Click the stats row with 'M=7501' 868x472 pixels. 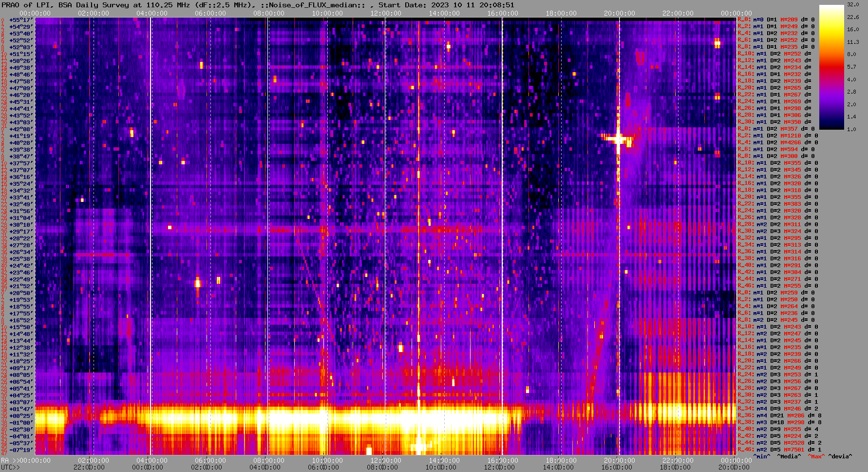(x=780, y=450)
